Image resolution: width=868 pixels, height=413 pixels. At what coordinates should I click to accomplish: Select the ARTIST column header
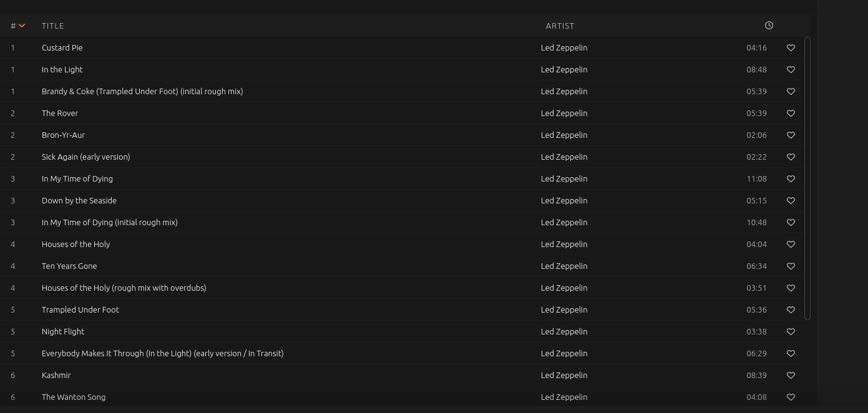(560, 26)
